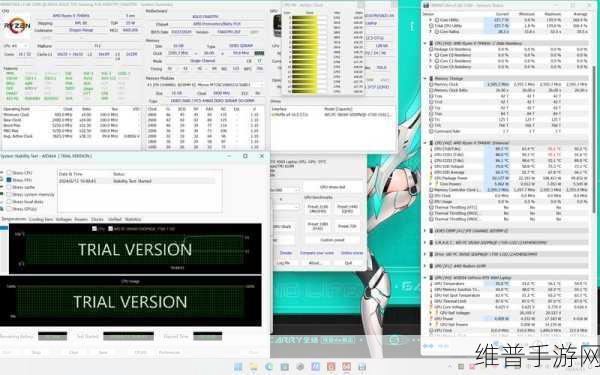Click the HWiNFO expand-arrows icon in bottom toolbar

click(428, 346)
